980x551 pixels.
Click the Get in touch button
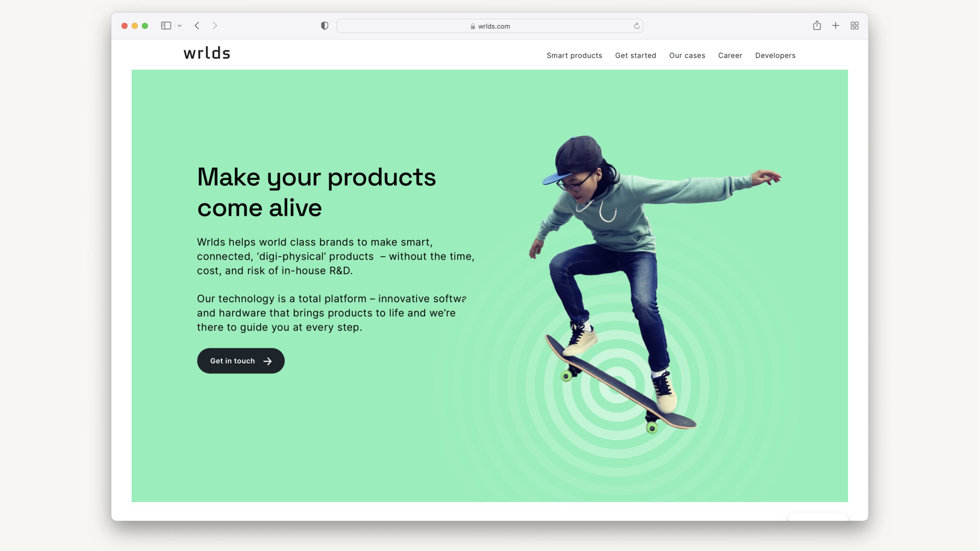pos(240,361)
